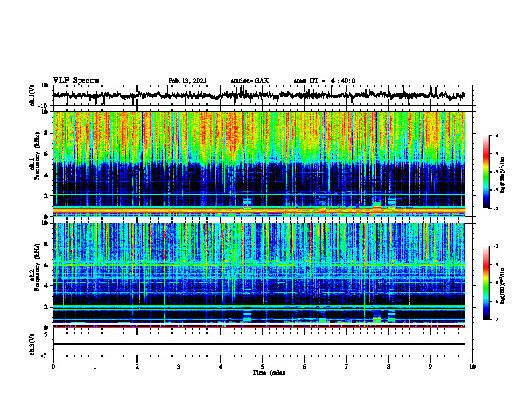Click the "ch.3(V)" axis label
532x411 pixels.
pos(33,345)
